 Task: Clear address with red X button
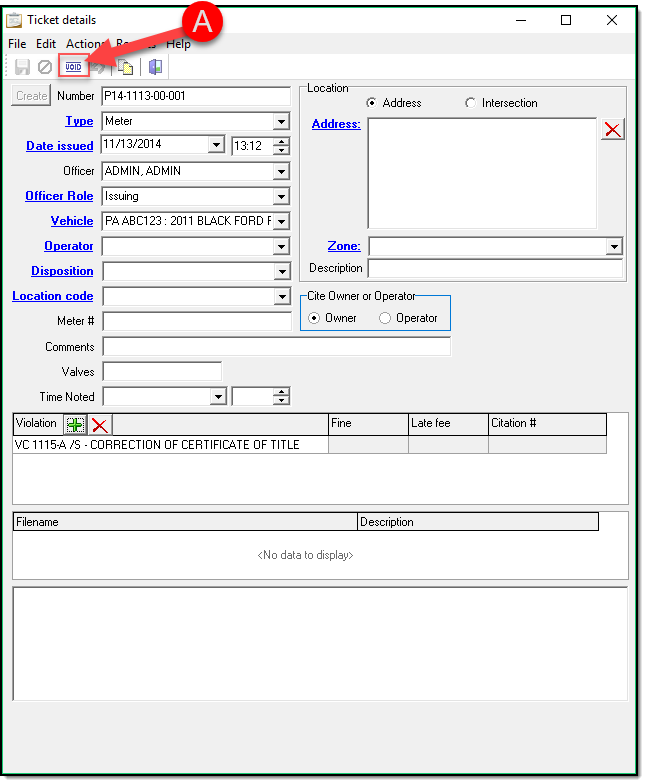(612, 129)
